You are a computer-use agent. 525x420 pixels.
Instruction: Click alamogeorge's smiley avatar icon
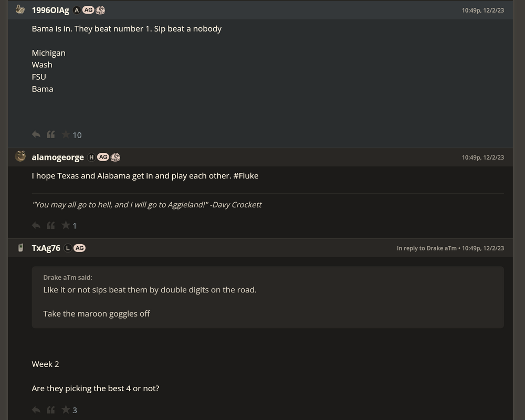coord(20,156)
